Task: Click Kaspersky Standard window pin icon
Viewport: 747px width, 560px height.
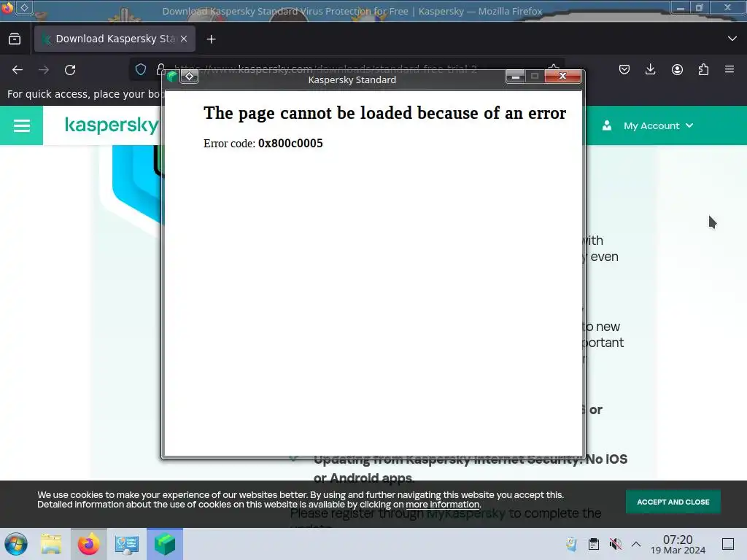Action: 189,76
